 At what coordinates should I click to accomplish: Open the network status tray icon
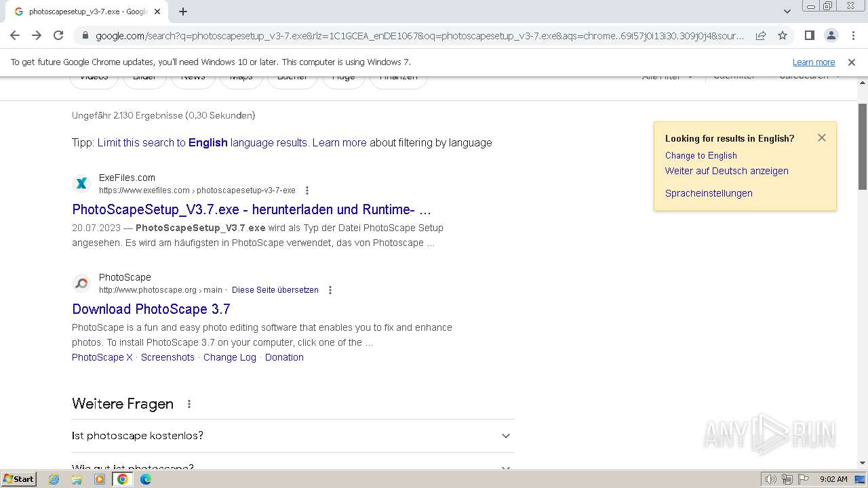[787, 479]
